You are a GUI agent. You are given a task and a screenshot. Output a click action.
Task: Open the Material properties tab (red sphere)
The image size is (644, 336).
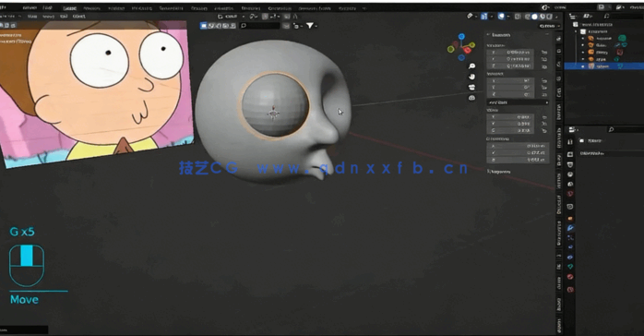[x=570, y=277]
